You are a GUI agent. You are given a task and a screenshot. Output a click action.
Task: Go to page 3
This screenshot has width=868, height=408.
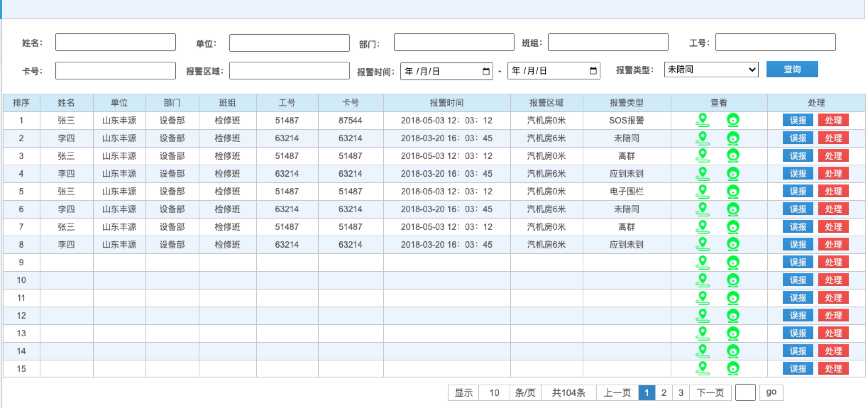681,393
